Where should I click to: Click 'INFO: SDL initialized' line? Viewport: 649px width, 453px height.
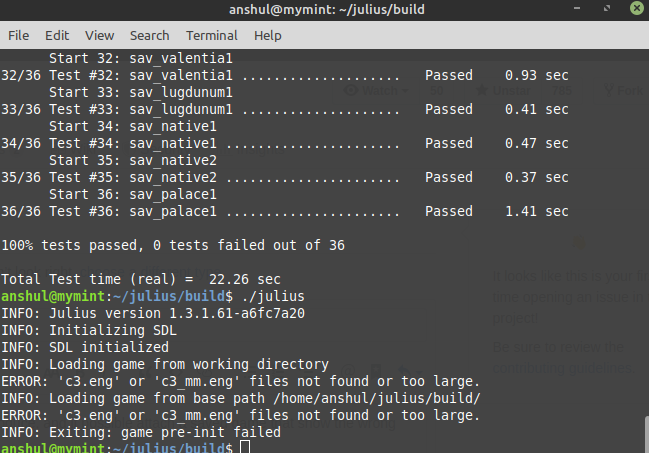tap(85, 347)
